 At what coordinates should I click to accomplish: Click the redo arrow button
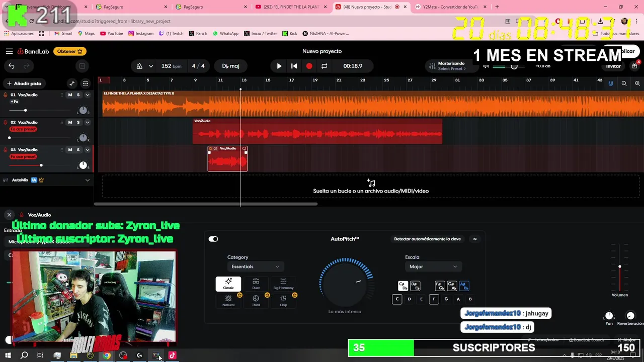(26, 66)
